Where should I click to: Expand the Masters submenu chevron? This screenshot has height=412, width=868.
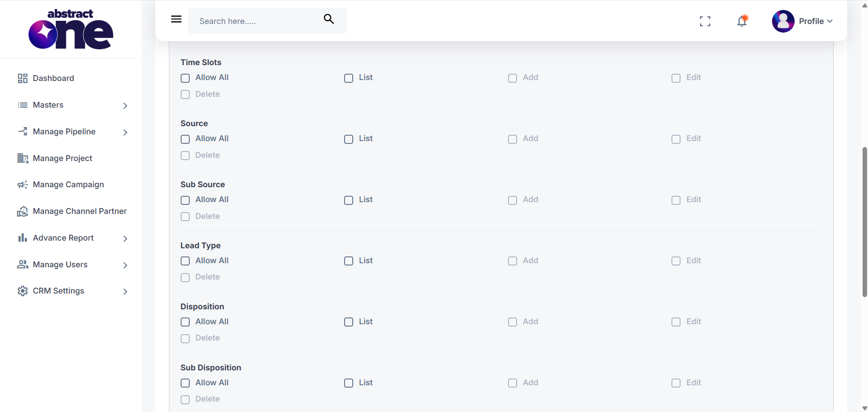click(x=125, y=105)
